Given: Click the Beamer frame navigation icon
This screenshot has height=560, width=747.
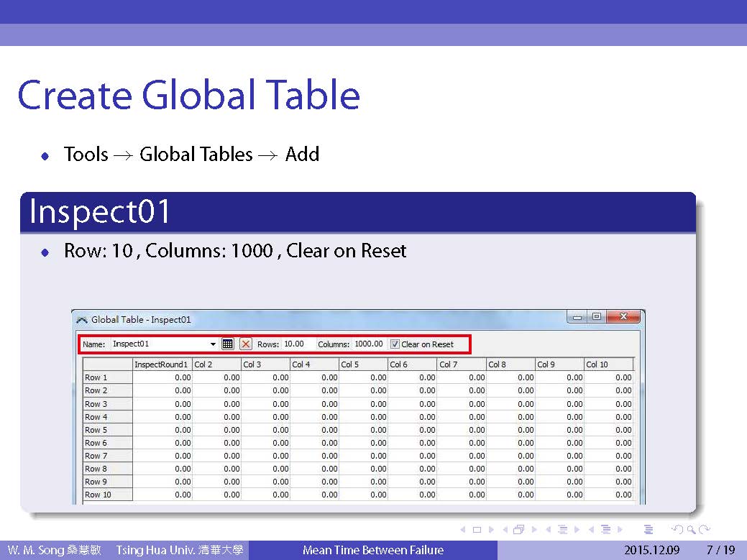Looking at the screenshot, I should [x=518, y=530].
